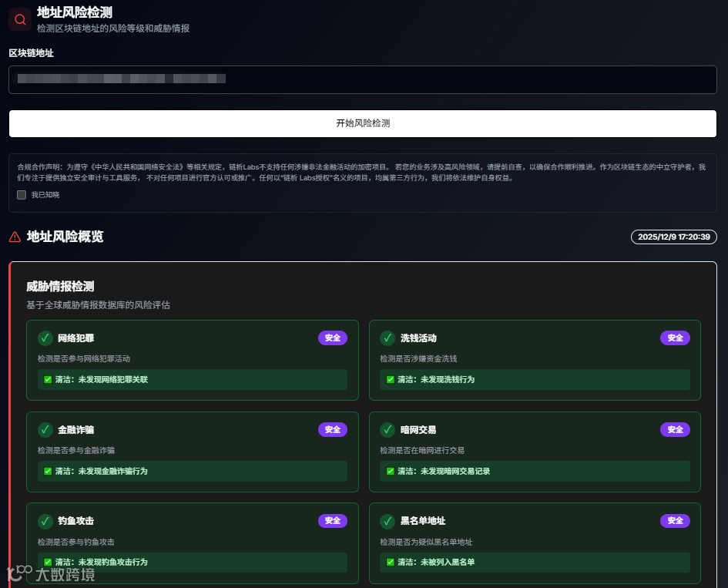Start detection with 开始风险检测 button
728x588 pixels.
click(x=363, y=123)
